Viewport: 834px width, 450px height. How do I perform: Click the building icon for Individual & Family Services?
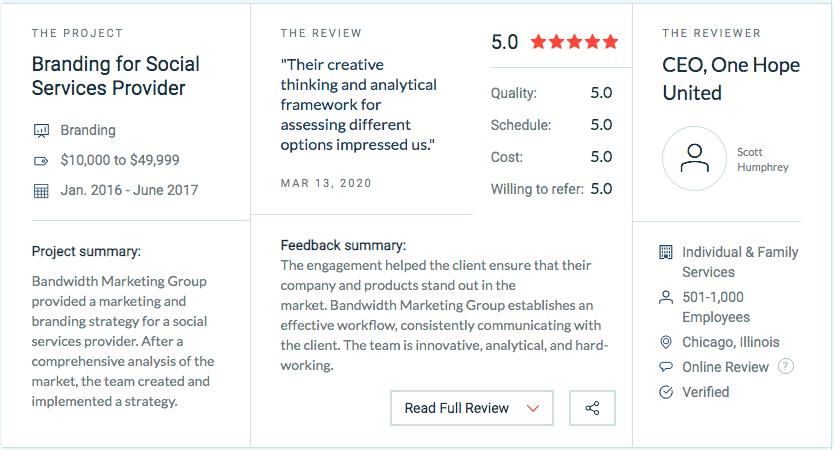(x=665, y=252)
